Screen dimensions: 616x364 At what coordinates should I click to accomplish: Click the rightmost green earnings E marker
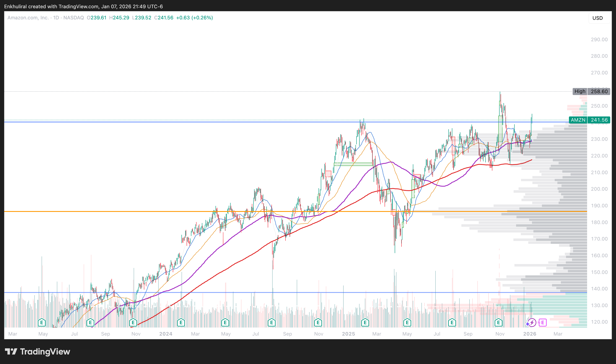point(498,322)
